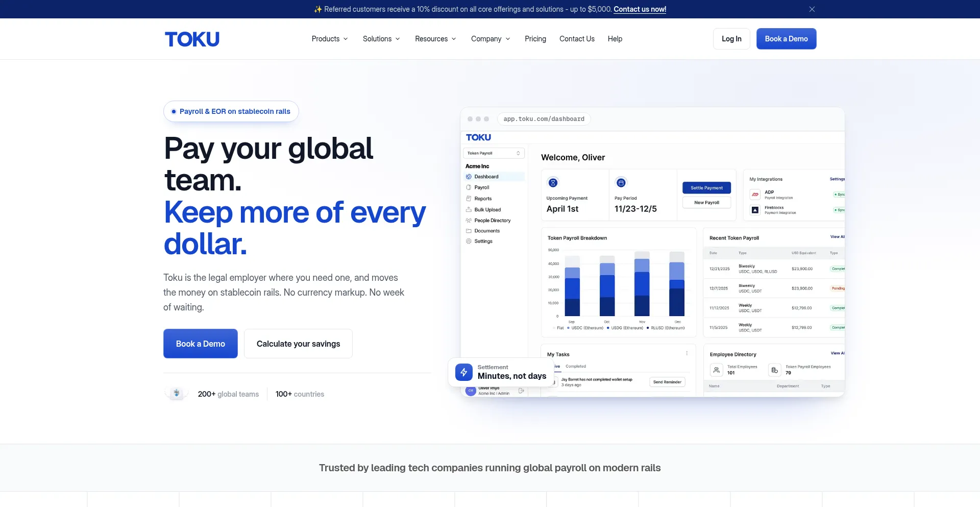The width and height of the screenshot is (980, 507).
Task: Open the Solutions dropdown menu
Action: (381, 39)
